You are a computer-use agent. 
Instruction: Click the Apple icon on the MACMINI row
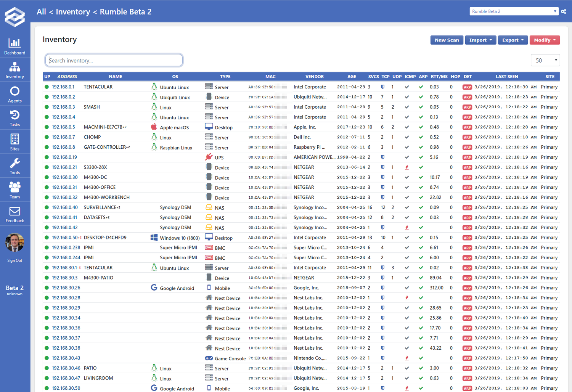click(x=154, y=127)
